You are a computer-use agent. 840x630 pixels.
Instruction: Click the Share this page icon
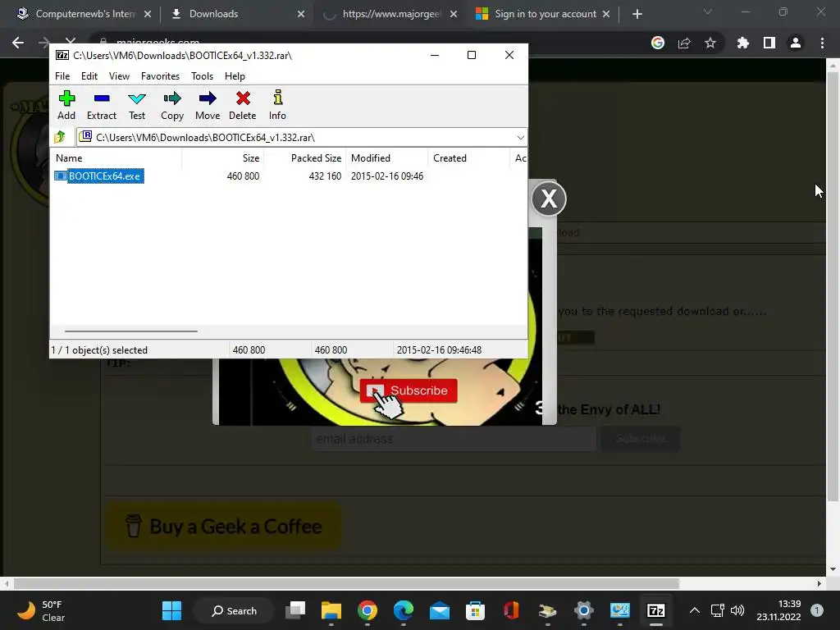(x=684, y=43)
